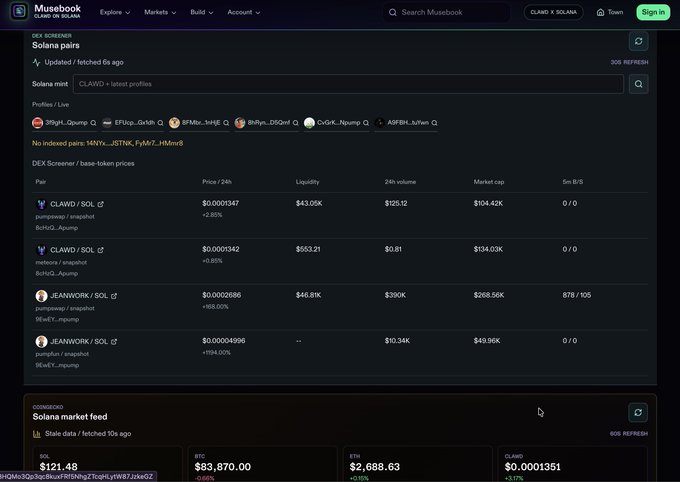
Task: Open the Markets dropdown menu
Action: (x=160, y=12)
